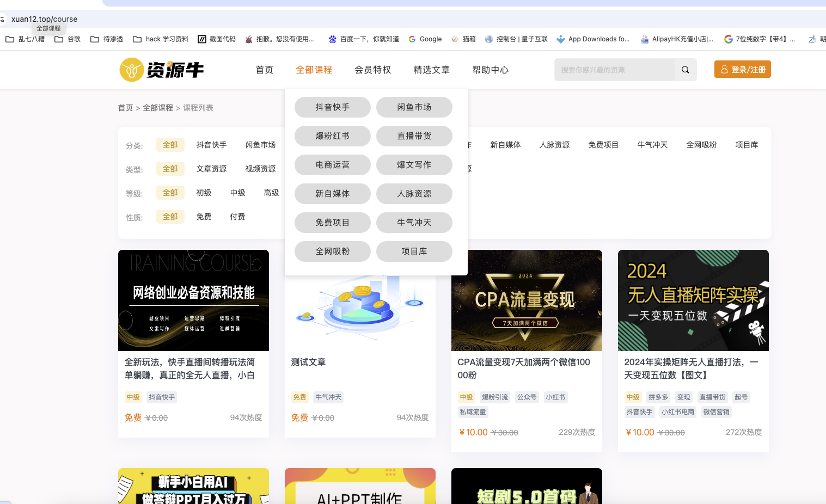Select 电商运营 from the courses dropdown
Screen dimensions: 826x504
pyautogui.click(x=332, y=164)
